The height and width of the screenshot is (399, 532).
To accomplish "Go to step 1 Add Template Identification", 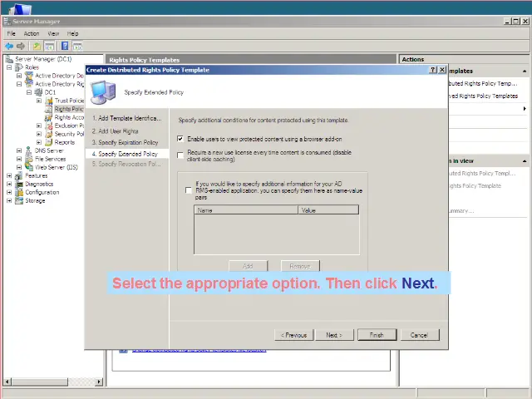I will (x=127, y=118).
